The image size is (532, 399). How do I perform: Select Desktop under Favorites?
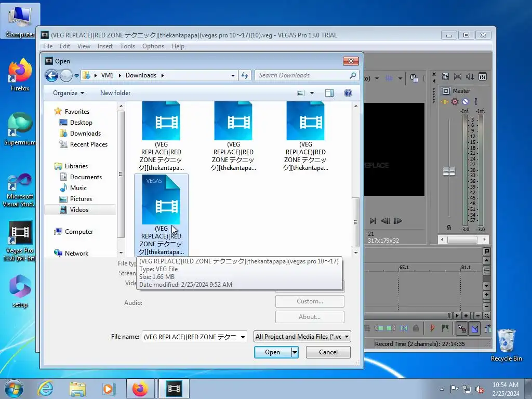[x=81, y=123]
